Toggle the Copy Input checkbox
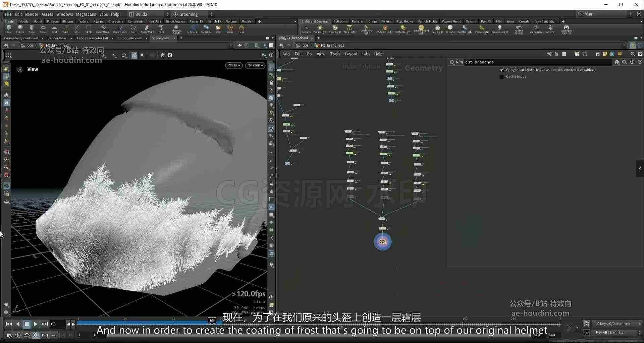The width and height of the screenshot is (644, 343). pos(501,70)
